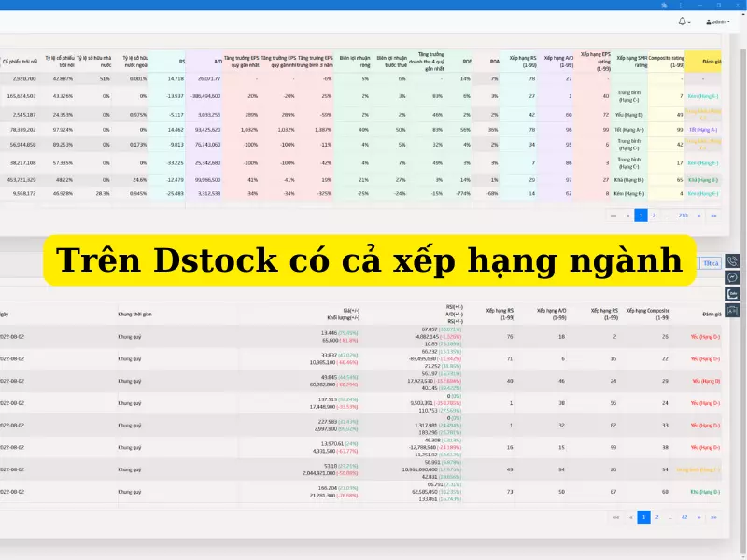Click first-page arrow in lower pagination
The height and width of the screenshot is (560, 747).
(616, 517)
